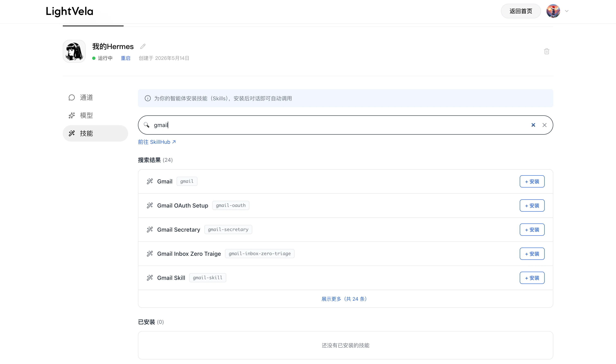Restart the agent via 重启 link

[x=126, y=58]
